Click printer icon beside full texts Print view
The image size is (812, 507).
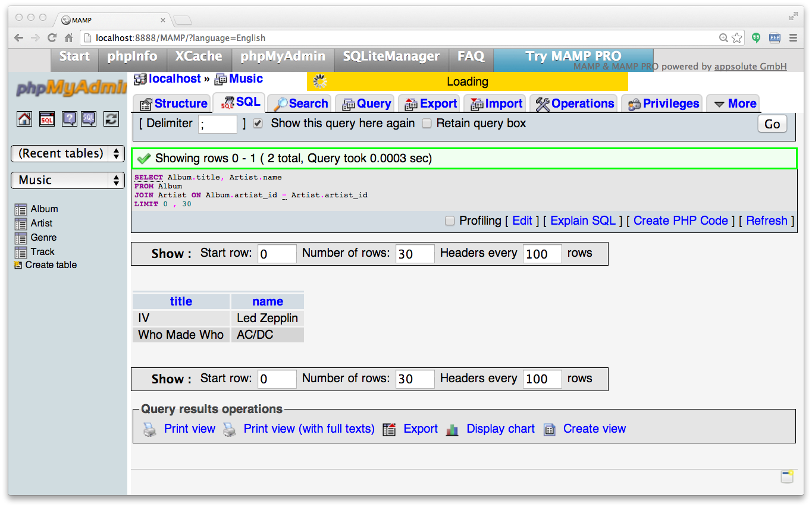pos(229,430)
